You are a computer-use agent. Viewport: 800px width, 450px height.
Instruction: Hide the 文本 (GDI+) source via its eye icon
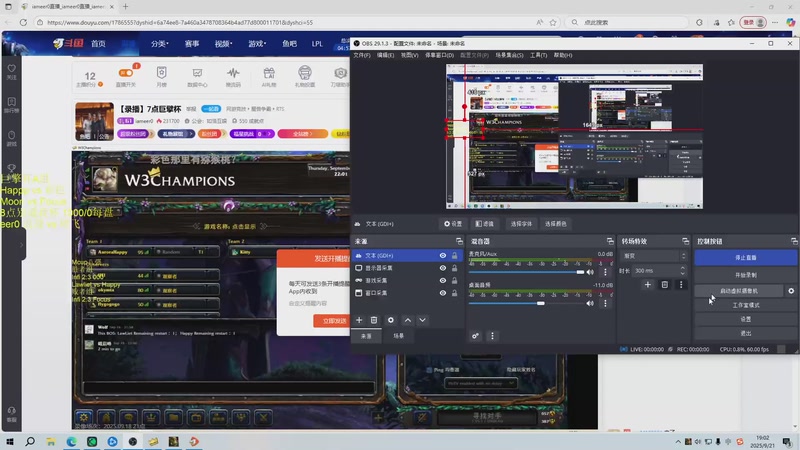pos(442,256)
